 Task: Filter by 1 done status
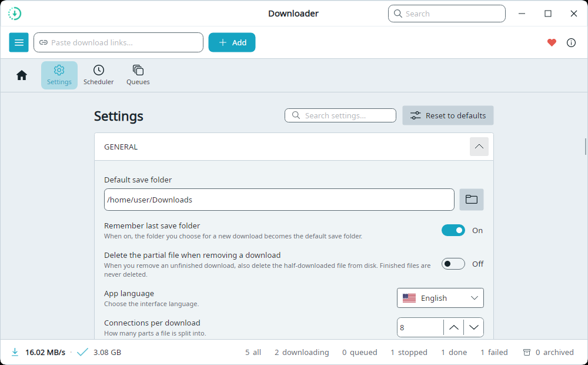tap(454, 352)
